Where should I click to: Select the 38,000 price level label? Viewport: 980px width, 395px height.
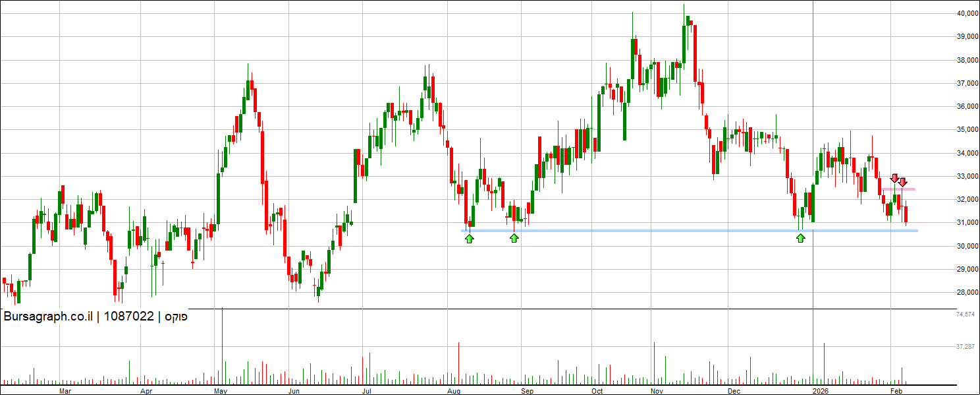(967, 60)
